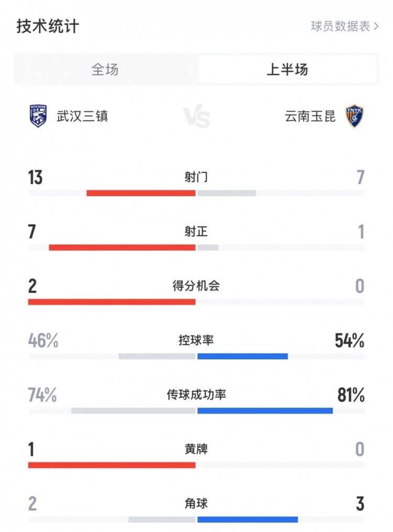Click the 黄牌 yellow card stat label

tap(196, 450)
